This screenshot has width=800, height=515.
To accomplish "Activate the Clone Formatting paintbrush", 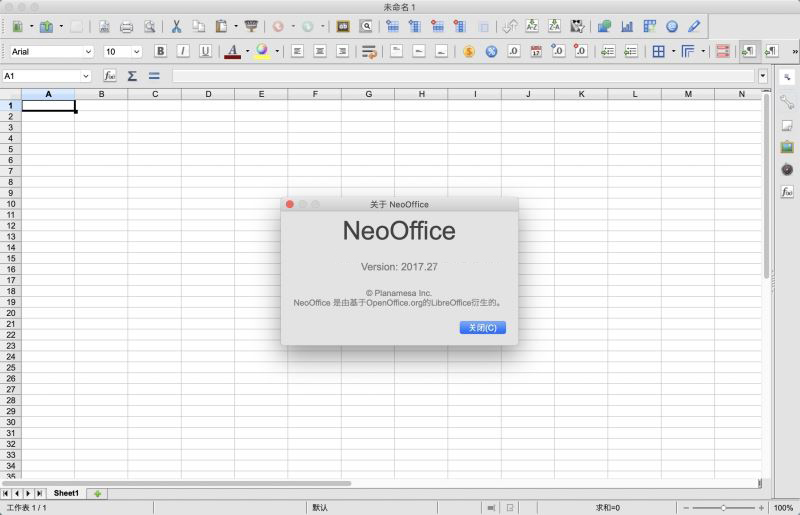I will tap(251, 27).
